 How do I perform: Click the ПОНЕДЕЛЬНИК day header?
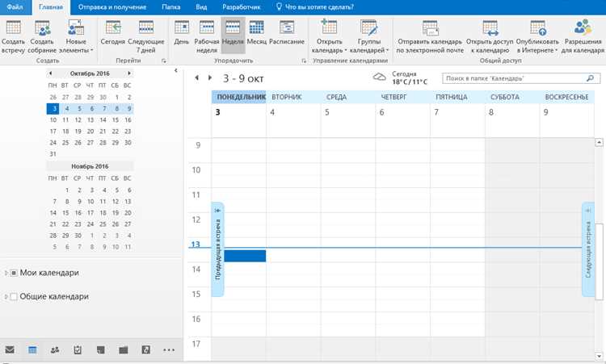(239, 98)
